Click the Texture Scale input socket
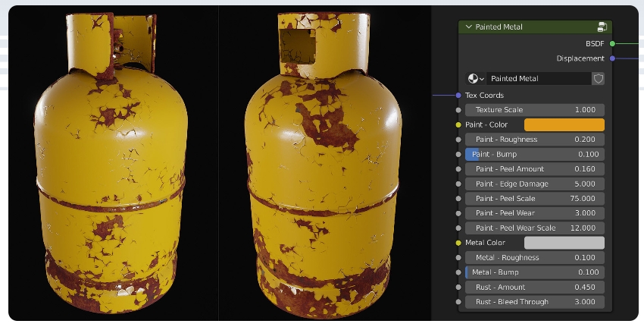 coord(458,110)
